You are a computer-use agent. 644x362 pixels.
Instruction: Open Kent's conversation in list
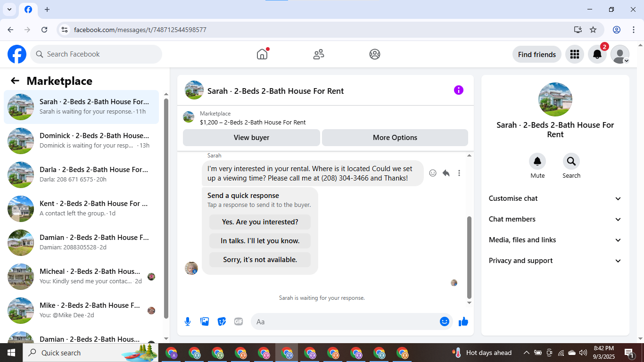(x=81, y=209)
